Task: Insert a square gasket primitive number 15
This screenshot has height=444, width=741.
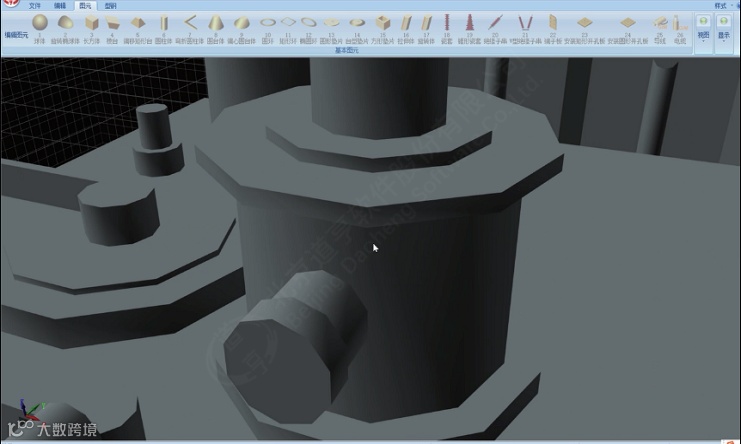Action: 383,28
